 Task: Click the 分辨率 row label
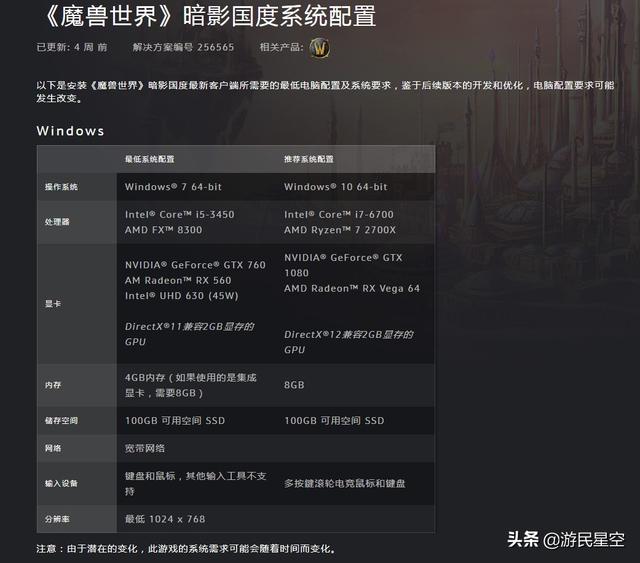point(57,519)
